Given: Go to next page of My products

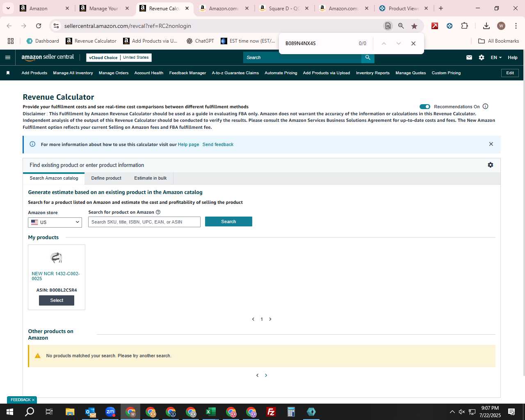Looking at the screenshot, I should 270,319.
